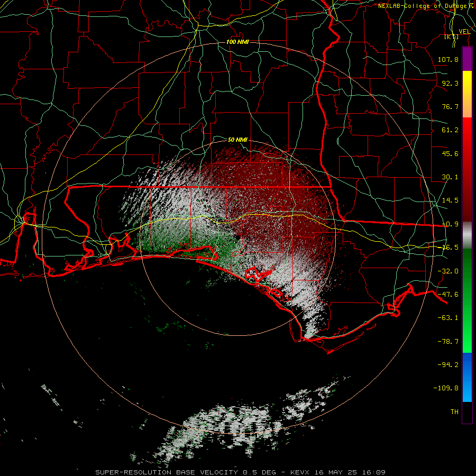Click the TH legend label
The width and height of the screenshot is (476, 476).
click(x=454, y=411)
